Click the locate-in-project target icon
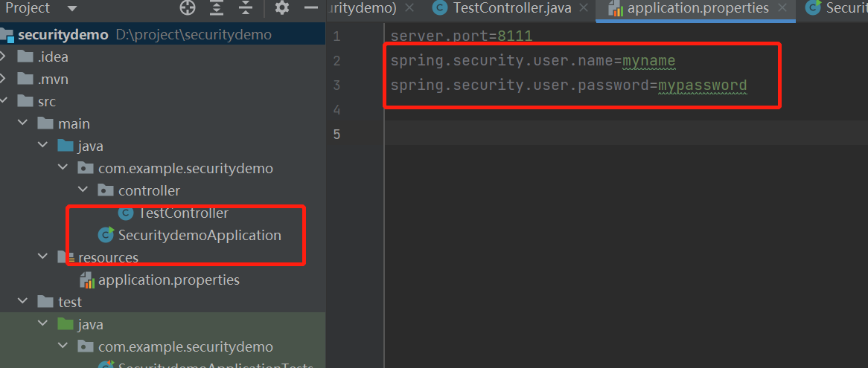The width and height of the screenshot is (868, 368). (x=188, y=8)
